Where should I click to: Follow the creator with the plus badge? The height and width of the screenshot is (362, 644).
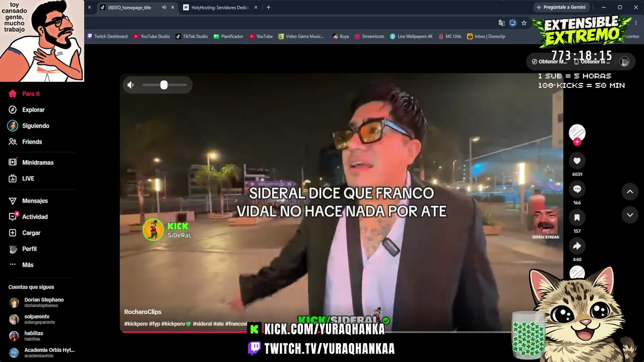(x=577, y=142)
